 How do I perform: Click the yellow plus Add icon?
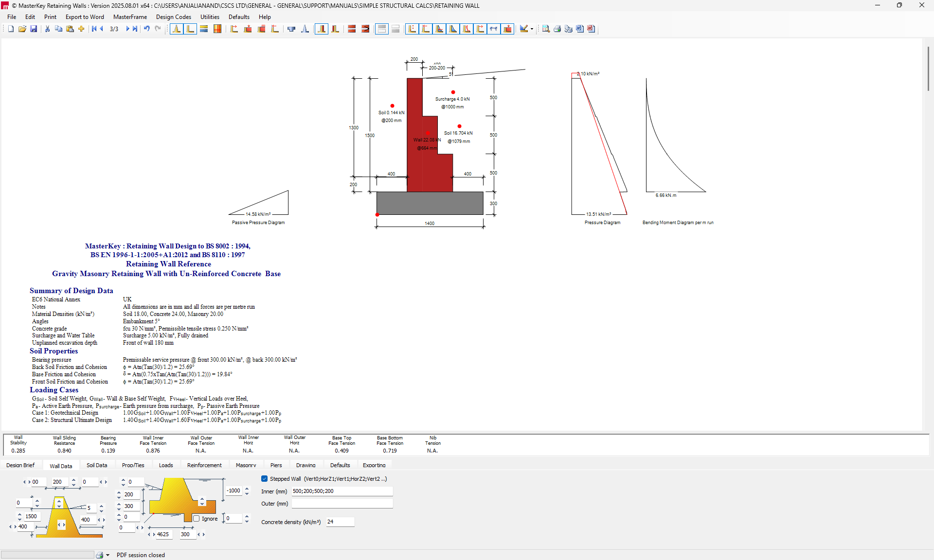click(81, 29)
